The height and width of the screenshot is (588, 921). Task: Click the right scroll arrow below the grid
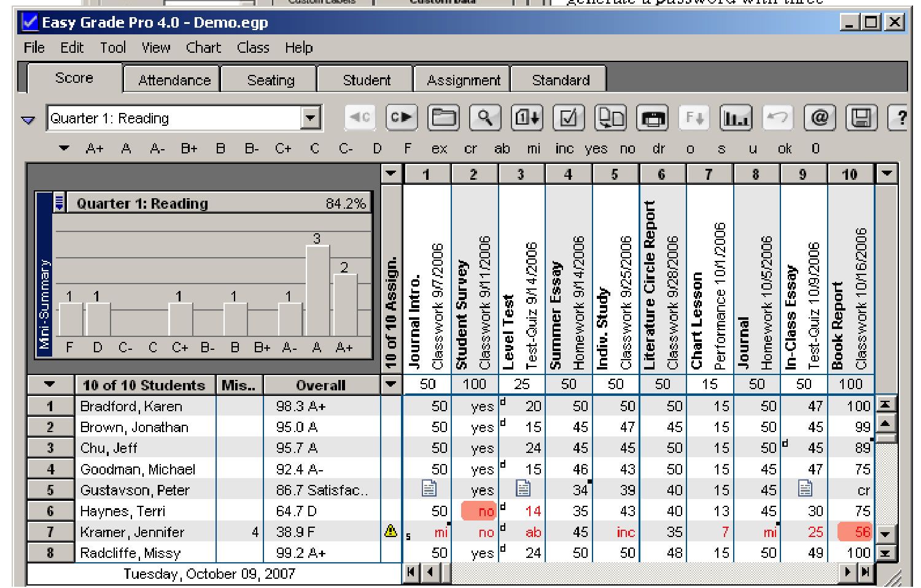pos(847,571)
